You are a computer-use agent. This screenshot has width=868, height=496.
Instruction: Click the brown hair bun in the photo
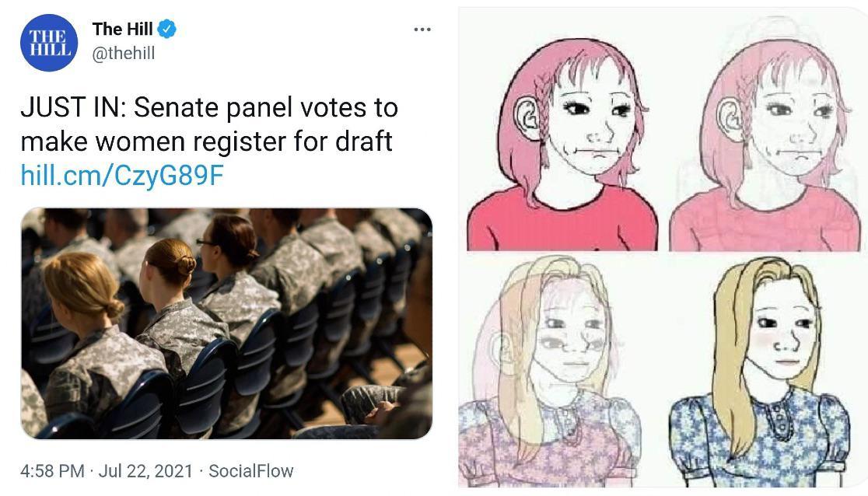(184, 265)
